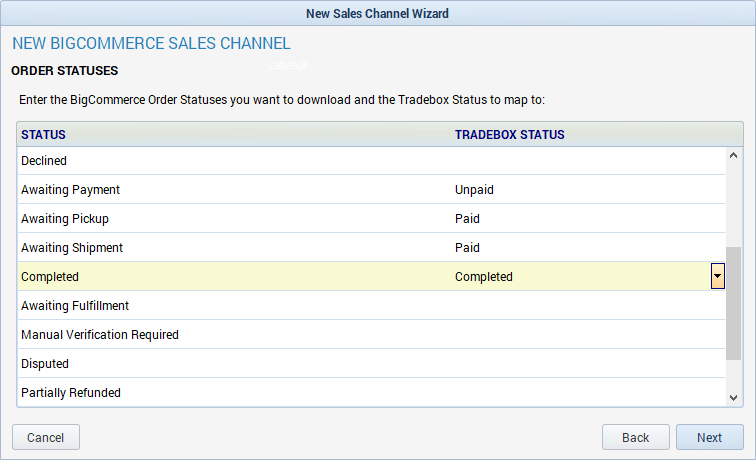756x460 pixels.
Task: Click the Tradebox status cell for Awaiting Fulfillment
Action: 588,305
